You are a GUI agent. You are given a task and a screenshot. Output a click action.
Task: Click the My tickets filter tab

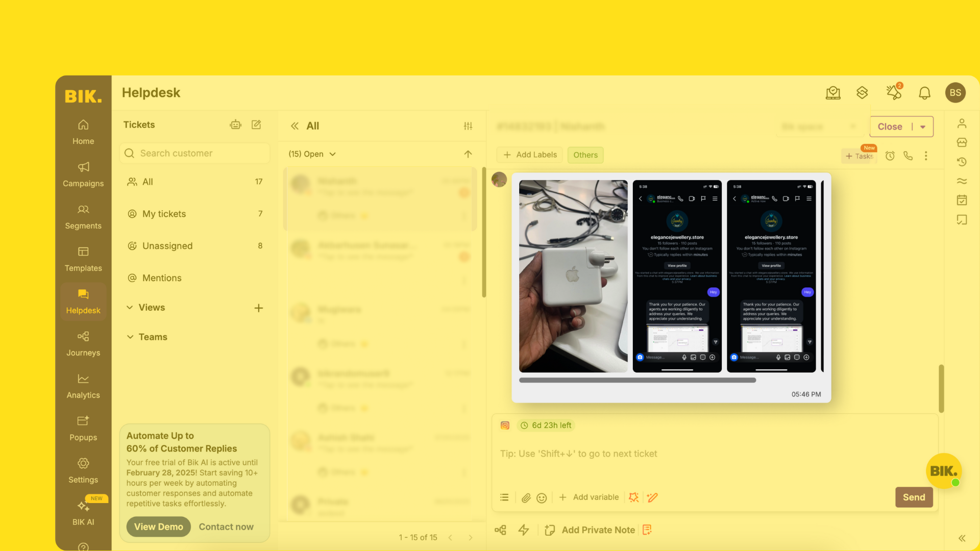[x=164, y=214]
